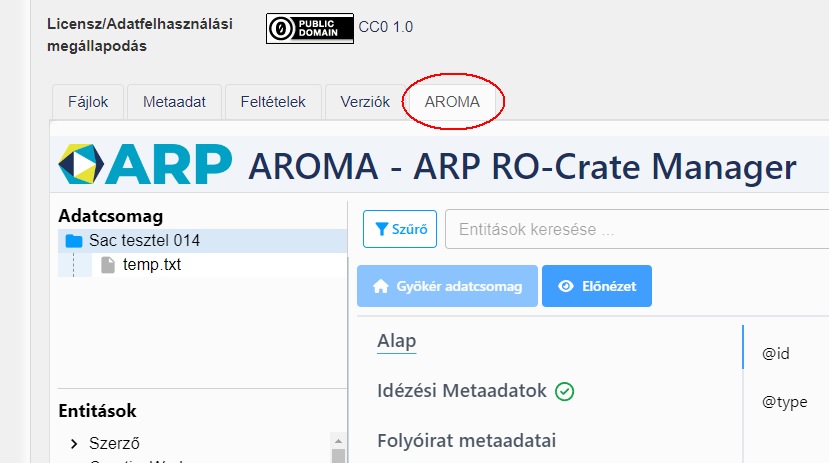This screenshot has height=463, width=829.
Task: Open the Folyóirat metaadatai section
Action: (466, 440)
